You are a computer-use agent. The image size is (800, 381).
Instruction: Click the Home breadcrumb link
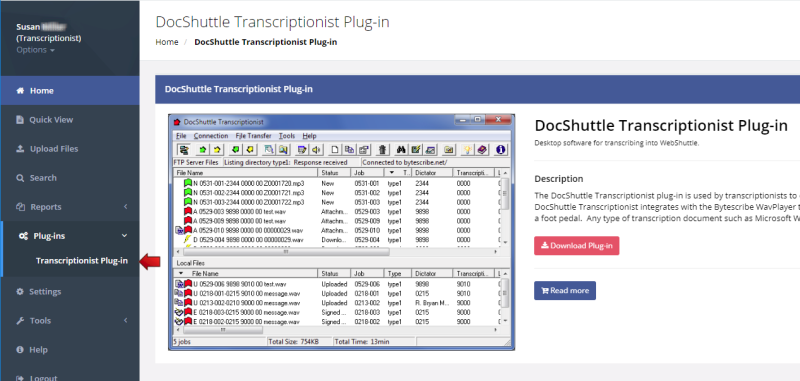[167, 42]
